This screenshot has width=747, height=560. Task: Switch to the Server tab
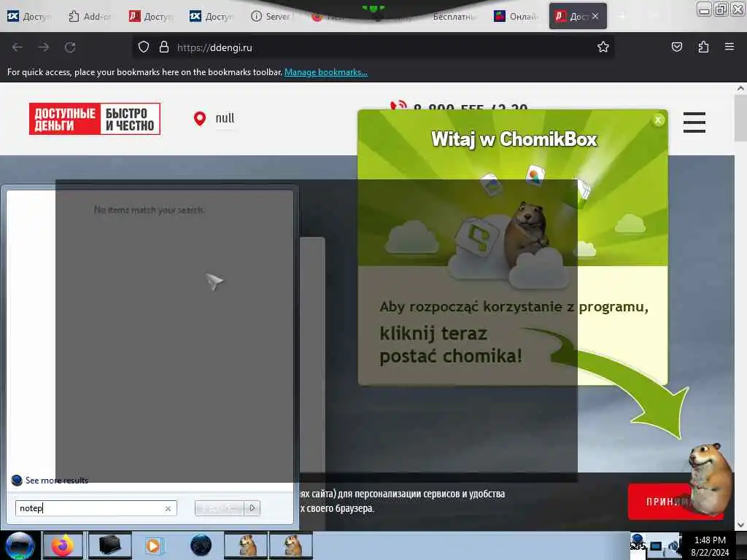point(271,16)
